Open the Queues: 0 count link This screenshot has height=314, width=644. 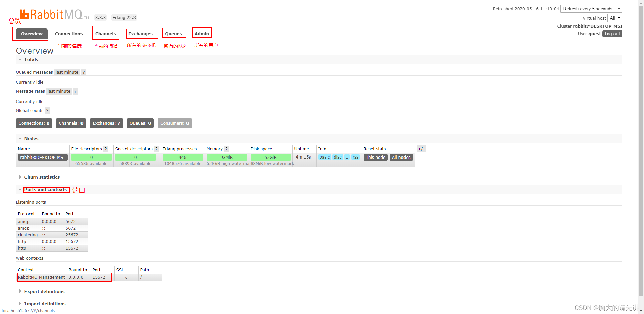140,123
